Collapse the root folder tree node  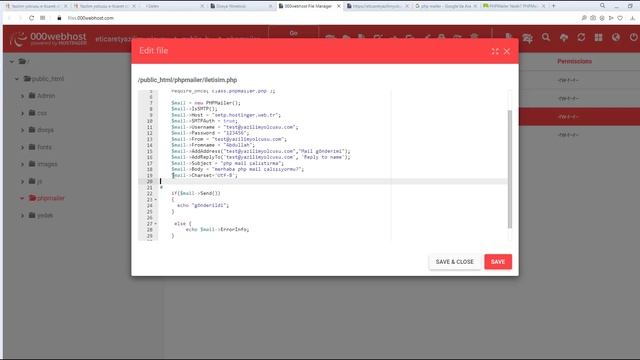click(x=12, y=62)
